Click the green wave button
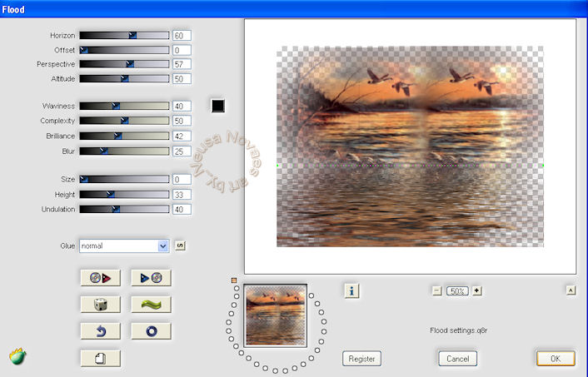Image resolution: width=588 pixels, height=377 pixels. [x=151, y=305]
